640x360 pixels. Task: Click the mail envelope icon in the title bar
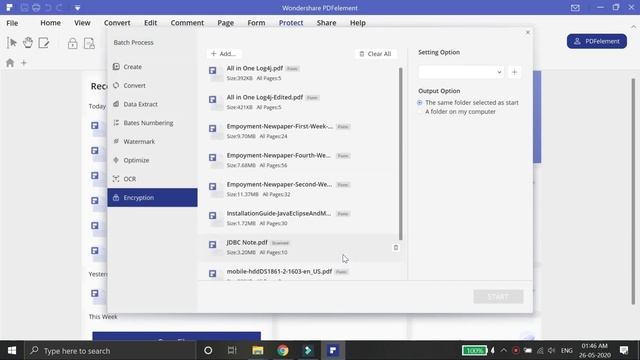pyautogui.click(x=575, y=8)
